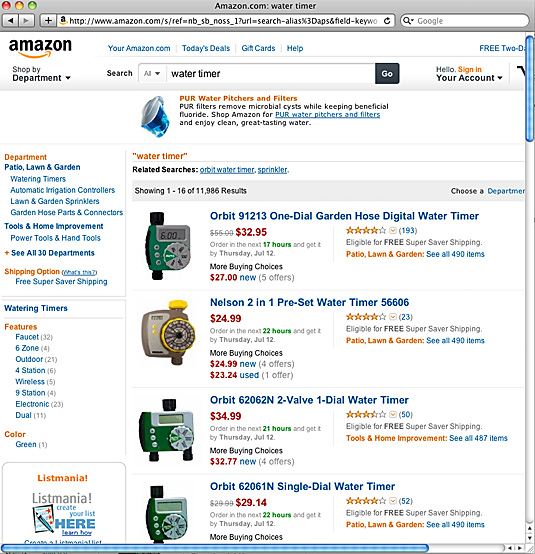535x554 pixels.
Task: Open the Orbit 91213 timer product image
Action: click(168, 246)
